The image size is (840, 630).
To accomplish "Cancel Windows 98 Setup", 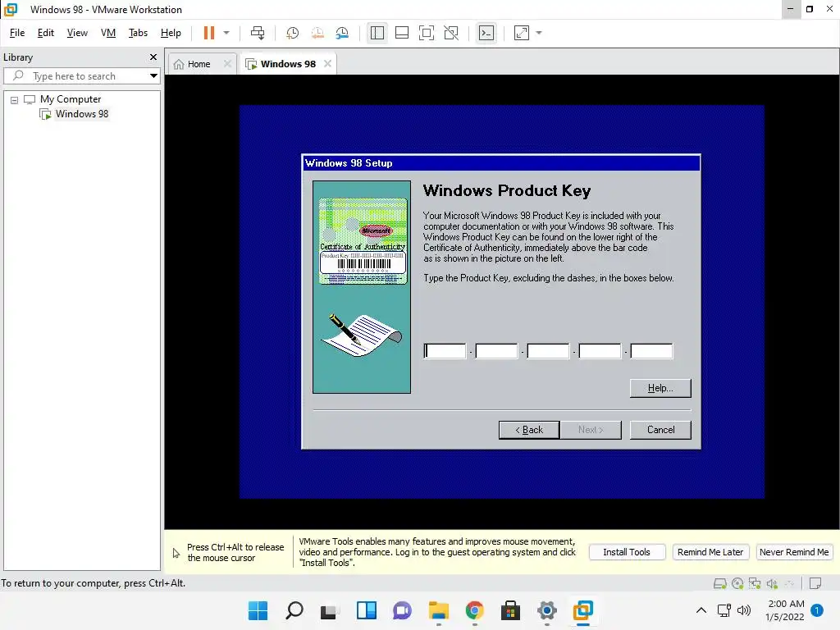I will [x=660, y=430].
